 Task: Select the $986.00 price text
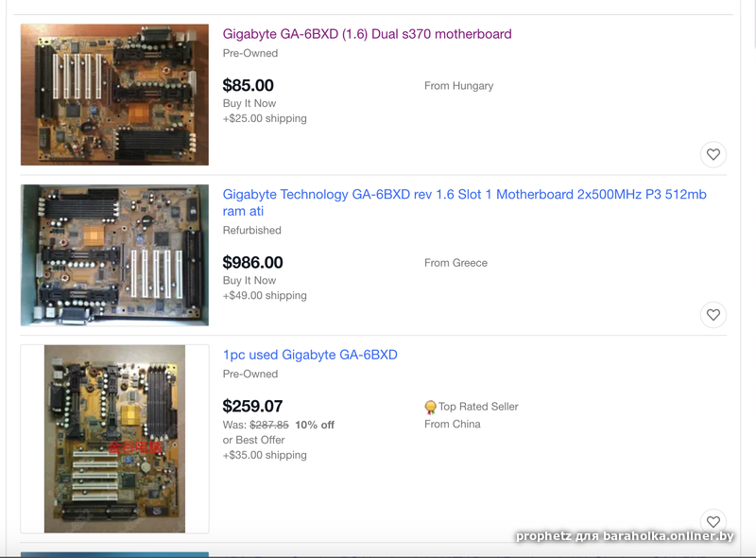tap(252, 263)
